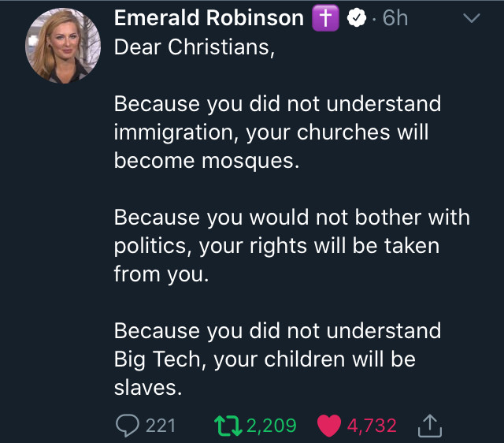Open the tweet options chevron menu

coord(471,20)
